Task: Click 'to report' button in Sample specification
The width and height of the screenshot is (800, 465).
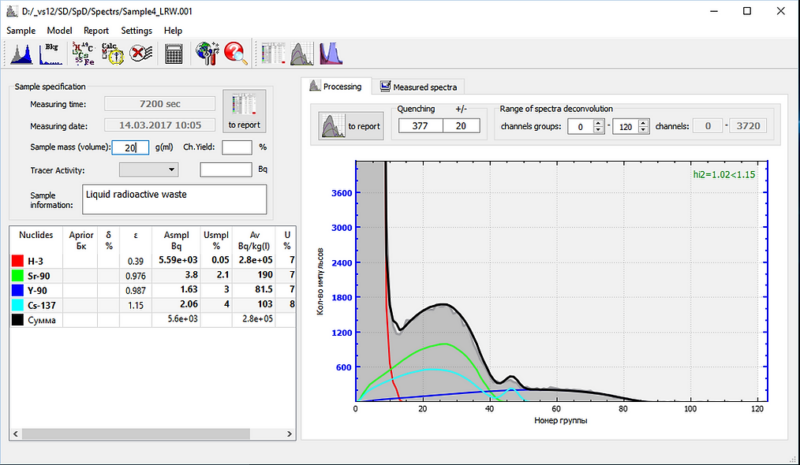Action: point(245,113)
